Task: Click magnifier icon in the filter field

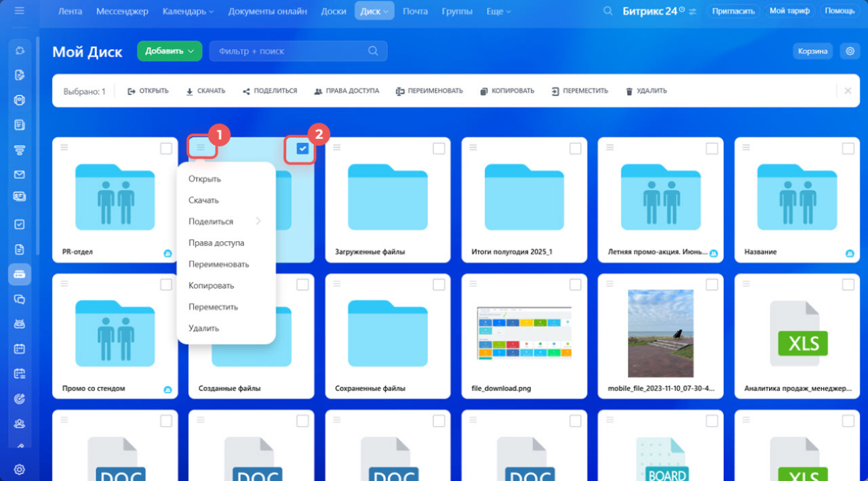Action: (373, 51)
